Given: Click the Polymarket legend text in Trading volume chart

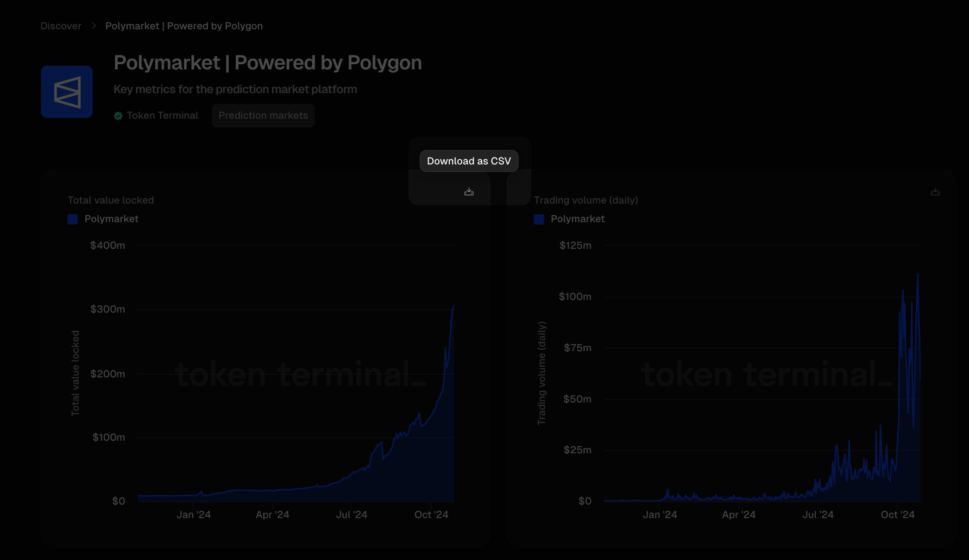Looking at the screenshot, I should pos(578,219).
